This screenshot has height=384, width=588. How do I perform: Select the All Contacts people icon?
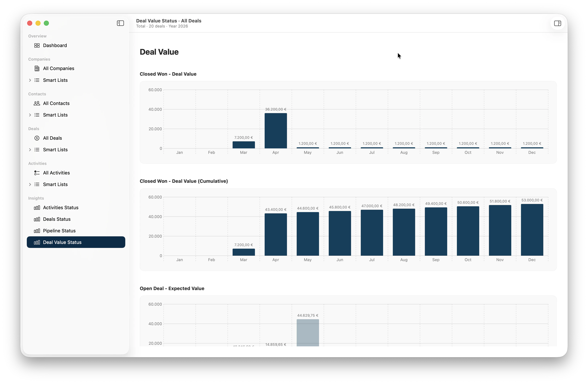coord(37,103)
